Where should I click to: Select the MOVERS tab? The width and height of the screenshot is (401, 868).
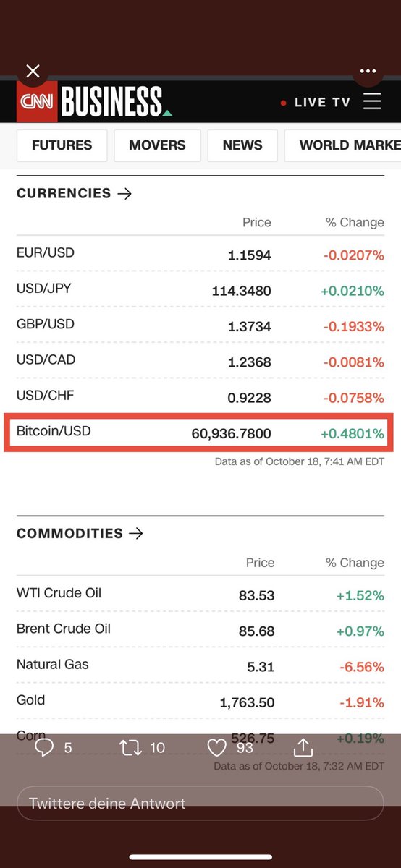point(157,145)
